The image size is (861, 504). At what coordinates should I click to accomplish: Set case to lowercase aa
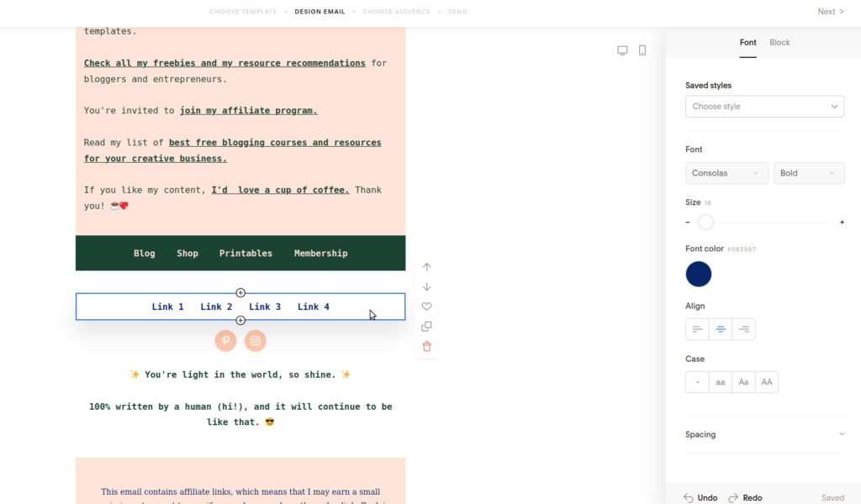tap(721, 382)
